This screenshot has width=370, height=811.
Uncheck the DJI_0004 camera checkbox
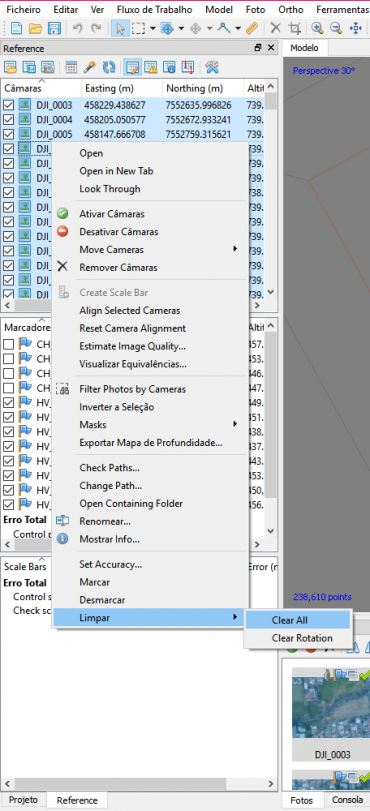pyautogui.click(x=8, y=120)
